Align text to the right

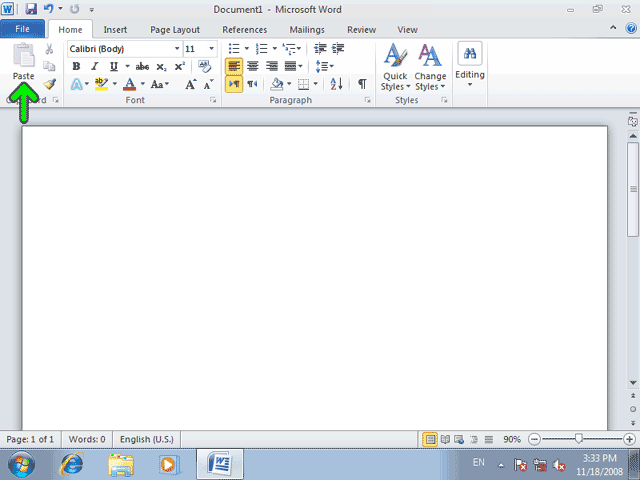[x=271, y=66]
